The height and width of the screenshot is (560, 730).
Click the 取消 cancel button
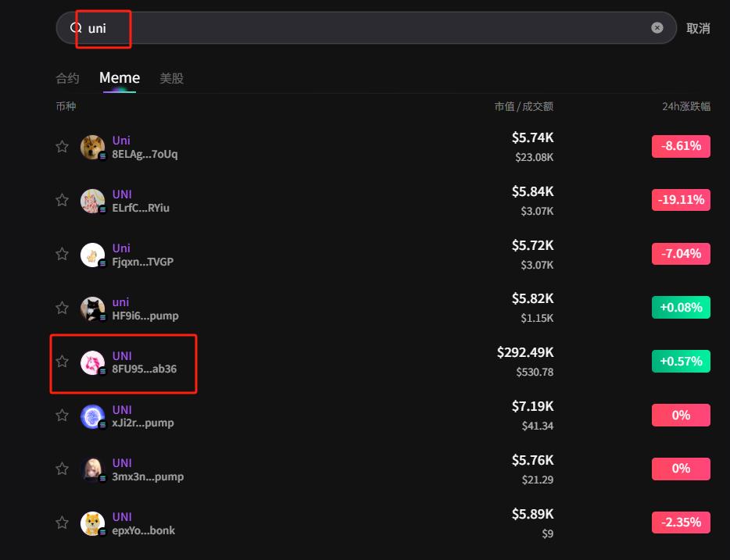pos(698,28)
